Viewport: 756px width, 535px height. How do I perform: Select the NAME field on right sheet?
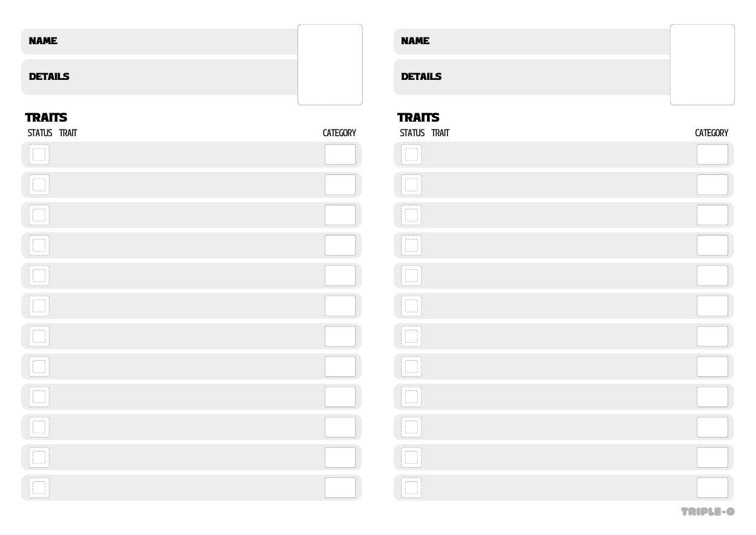point(541,41)
